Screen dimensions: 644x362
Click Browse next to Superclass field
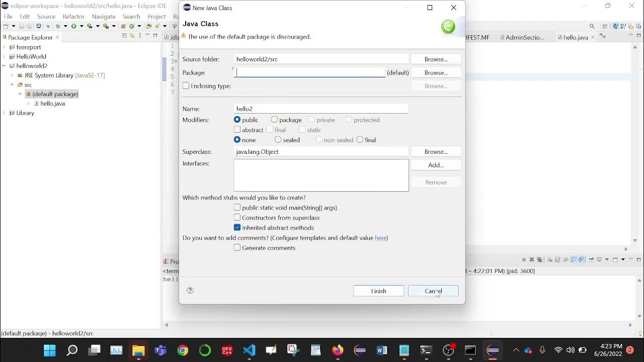[436, 151]
